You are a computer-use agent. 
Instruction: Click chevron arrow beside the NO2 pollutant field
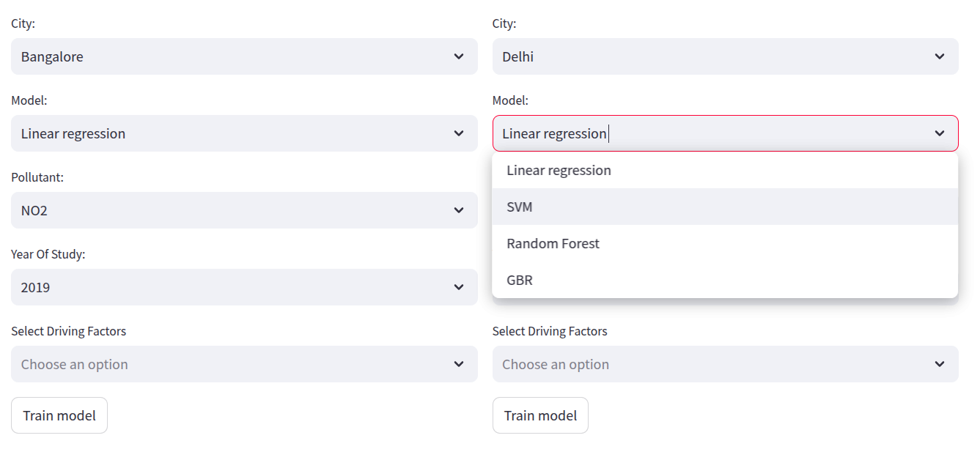click(x=459, y=210)
